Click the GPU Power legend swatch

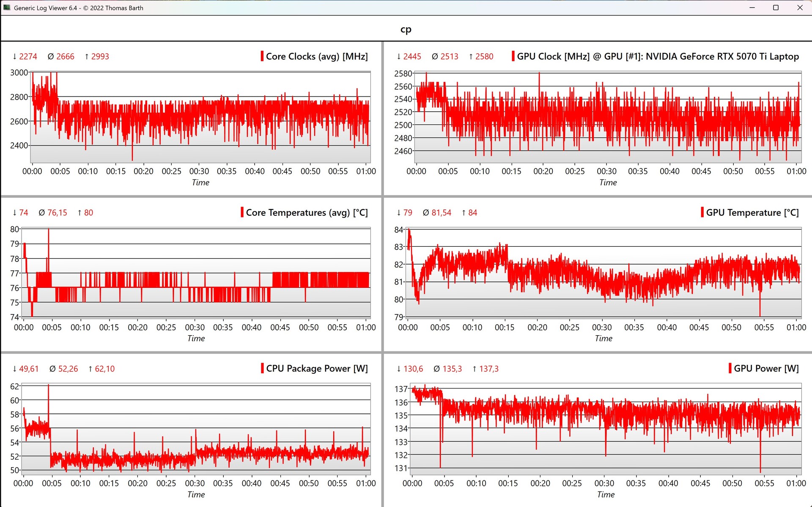pos(730,368)
